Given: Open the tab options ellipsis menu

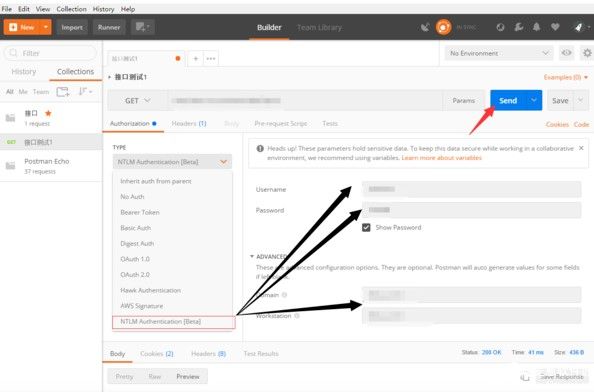Looking at the screenshot, I should pos(211,59).
